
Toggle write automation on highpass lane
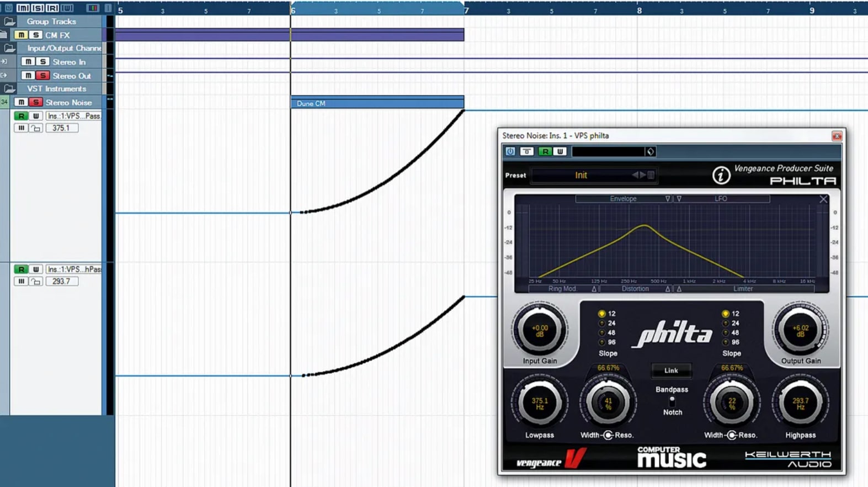coord(36,269)
